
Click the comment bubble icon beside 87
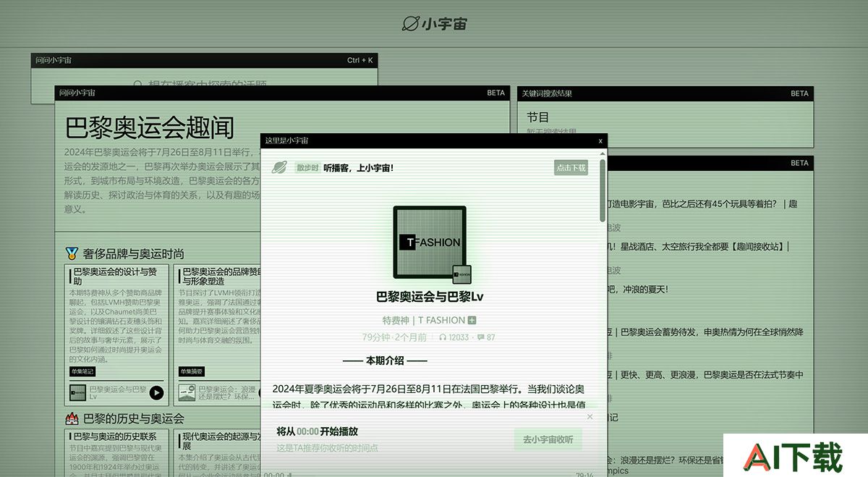(480, 337)
